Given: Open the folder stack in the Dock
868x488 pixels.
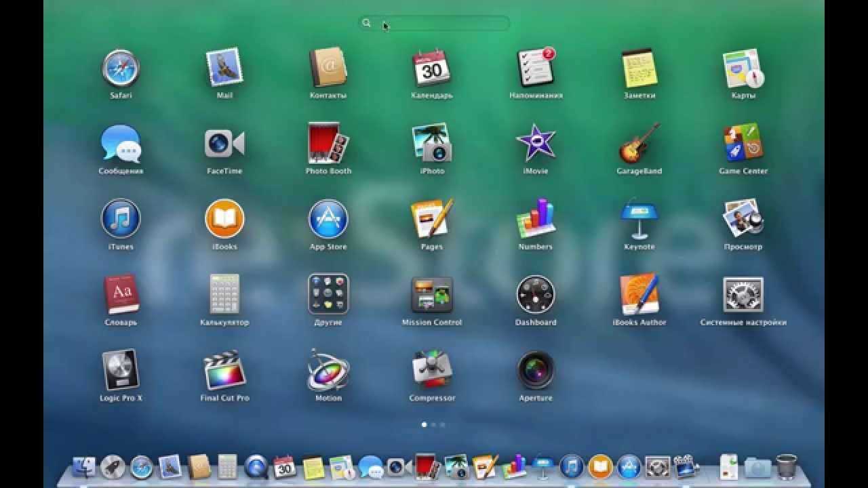Looking at the screenshot, I should pyautogui.click(x=757, y=467).
